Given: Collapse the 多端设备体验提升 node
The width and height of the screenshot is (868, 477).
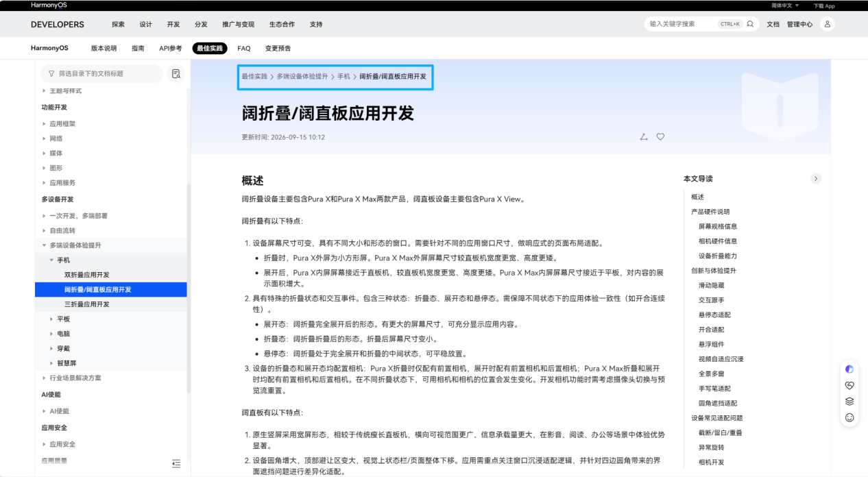Looking at the screenshot, I should [x=45, y=245].
